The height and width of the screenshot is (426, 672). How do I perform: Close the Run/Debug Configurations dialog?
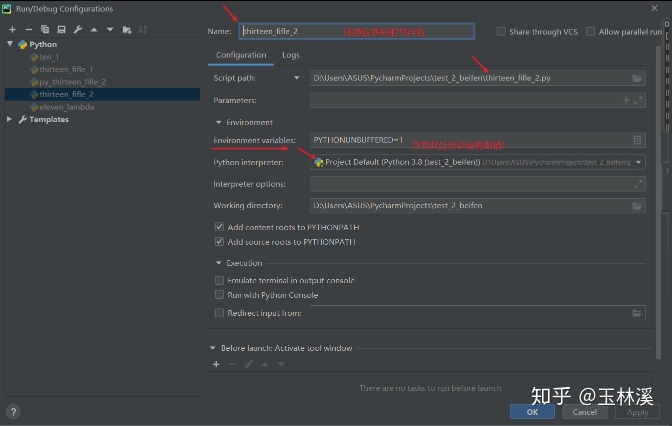point(654,8)
